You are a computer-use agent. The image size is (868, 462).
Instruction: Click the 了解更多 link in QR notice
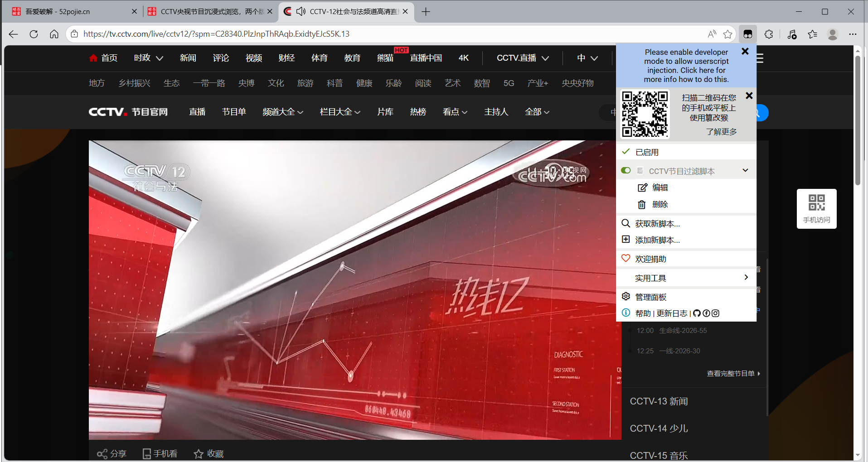pyautogui.click(x=721, y=132)
